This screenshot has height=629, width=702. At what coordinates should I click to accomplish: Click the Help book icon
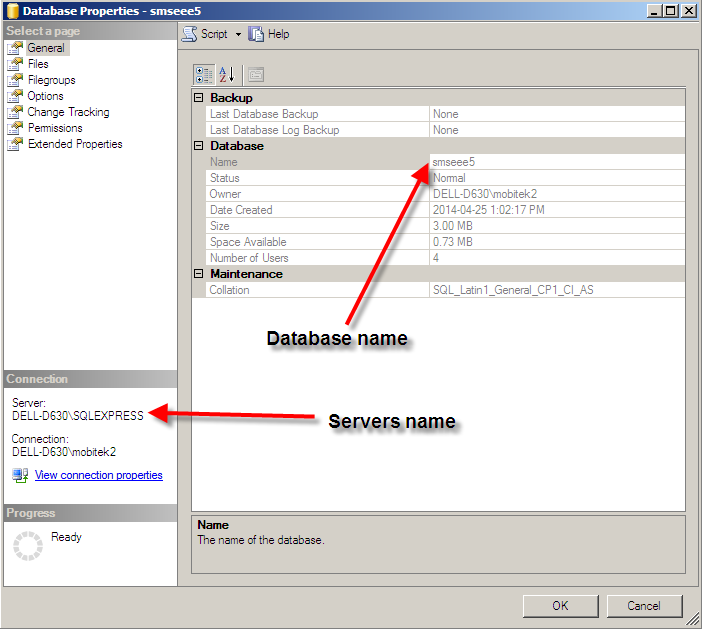click(x=257, y=34)
